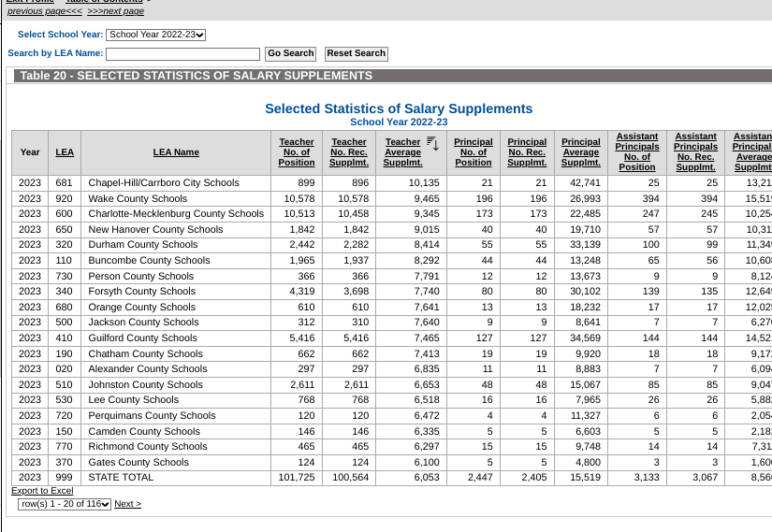Sort by Assistant Principals No. of Position
772x532 pixels.
point(637,152)
